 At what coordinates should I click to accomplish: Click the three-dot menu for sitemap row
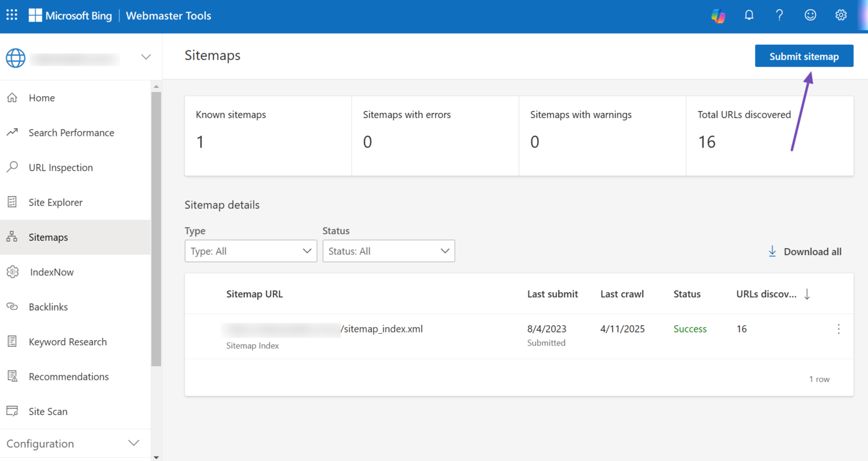coord(838,329)
